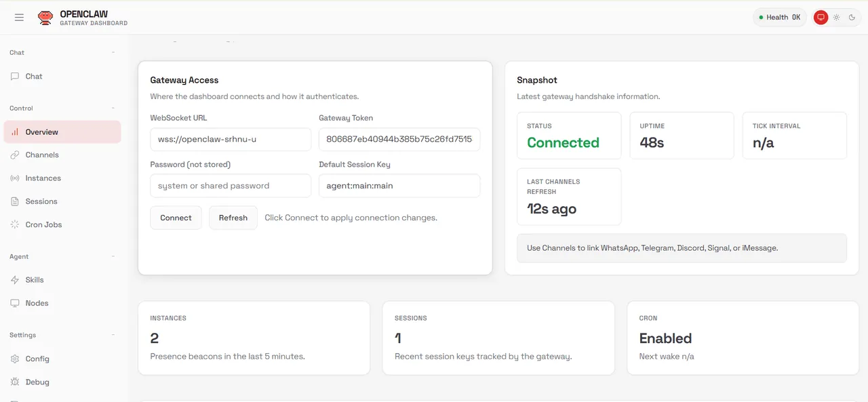Click the Channels link icon
This screenshot has height=402, width=868.
pyautogui.click(x=15, y=155)
